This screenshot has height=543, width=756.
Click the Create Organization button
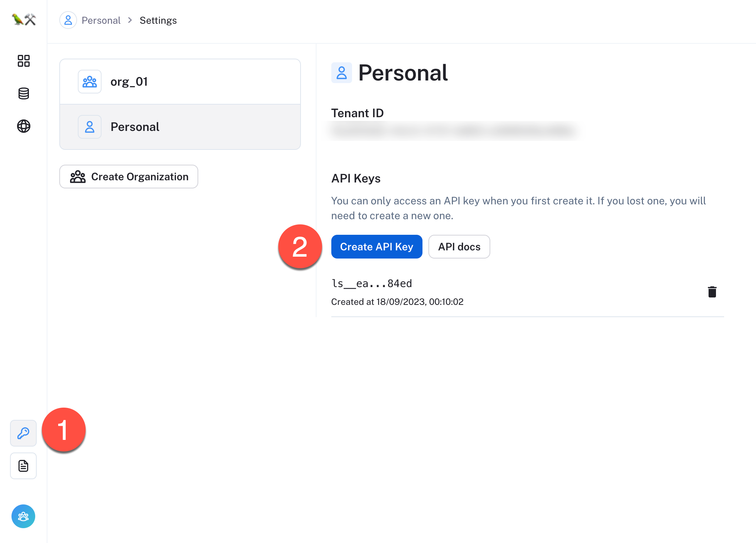(129, 177)
